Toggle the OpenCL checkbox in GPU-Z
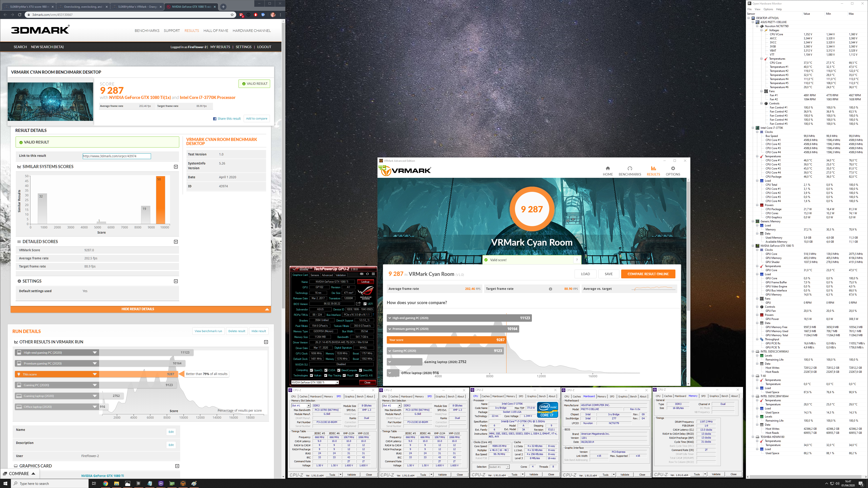 [x=311, y=370]
